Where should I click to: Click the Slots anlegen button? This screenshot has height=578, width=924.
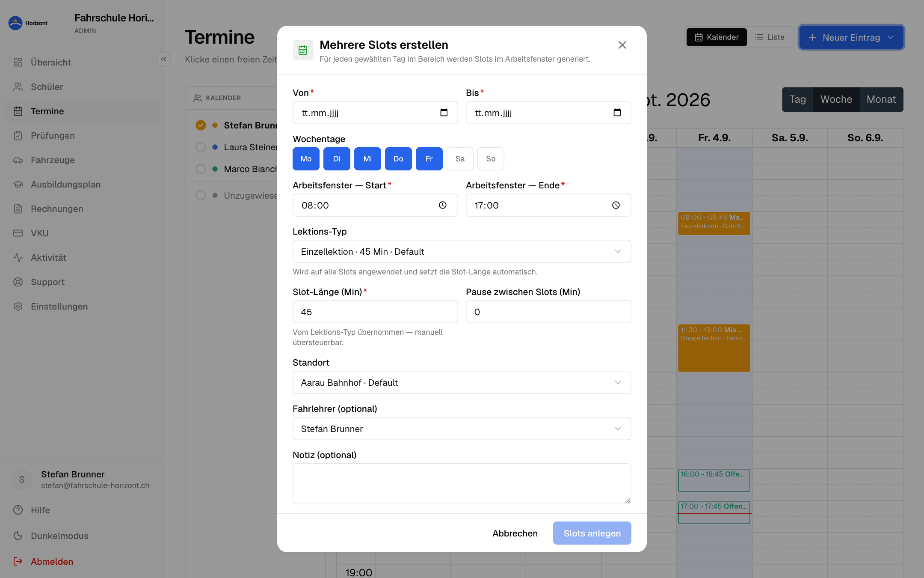[592, 533]
